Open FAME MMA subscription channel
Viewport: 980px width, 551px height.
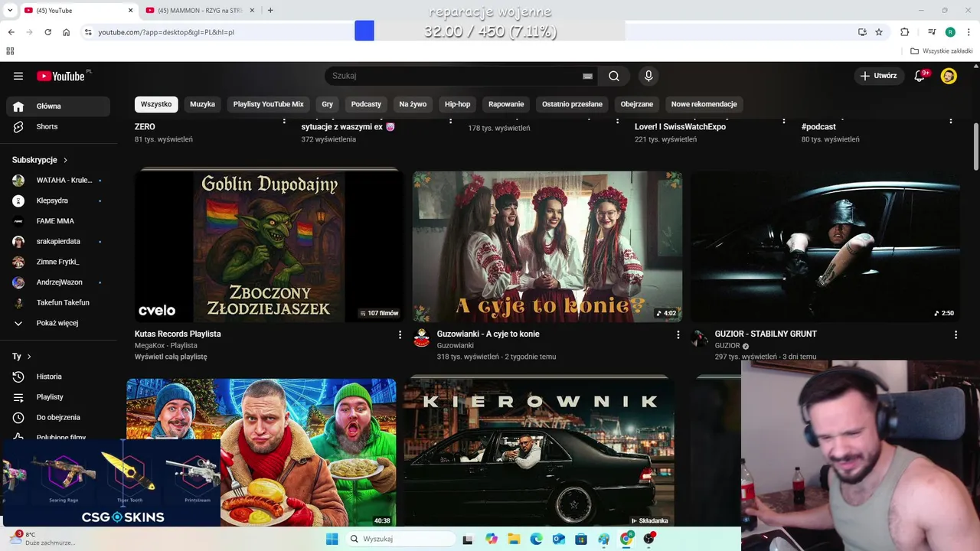(58, 221)
